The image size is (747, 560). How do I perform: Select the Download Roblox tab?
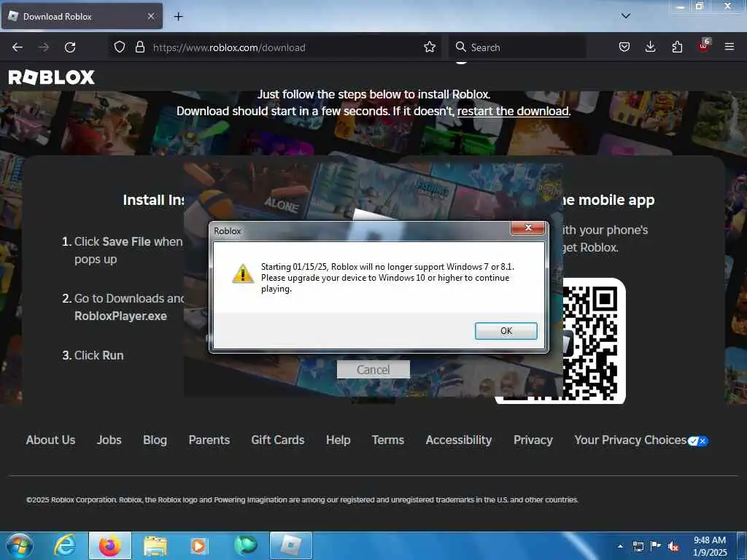click(x=82, y=17)
